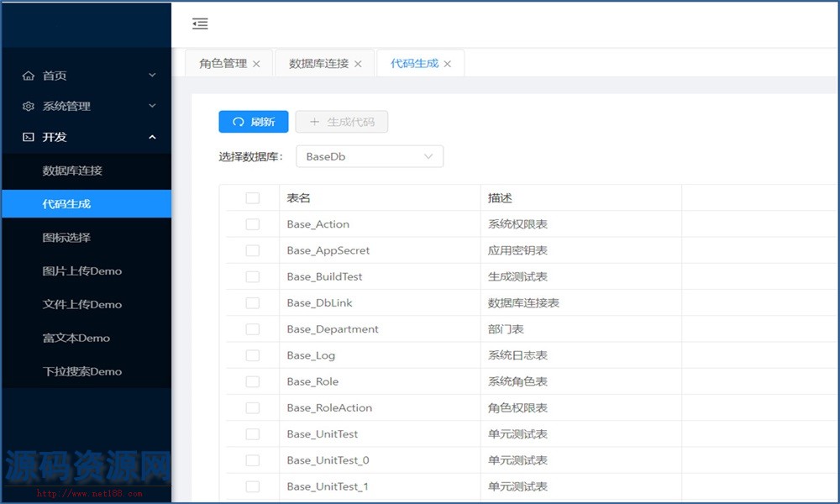Open 富文本Demo in the sidebar
The image size is (840, 504).
click(x=76, y=339)
